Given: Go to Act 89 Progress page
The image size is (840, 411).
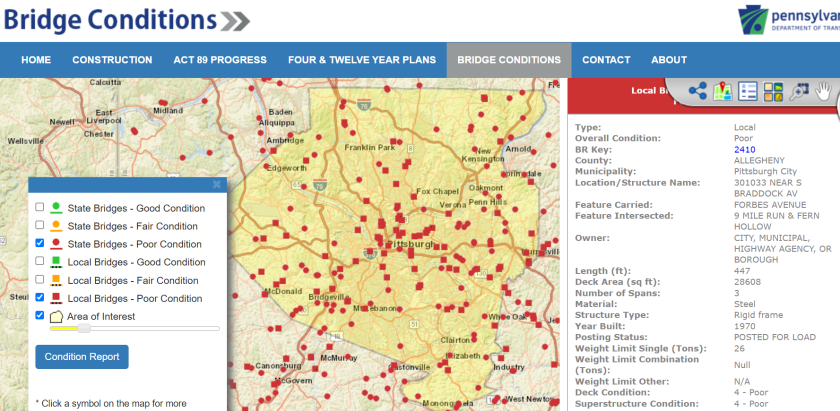Looking at the screenshot, I should pos(219,60).
